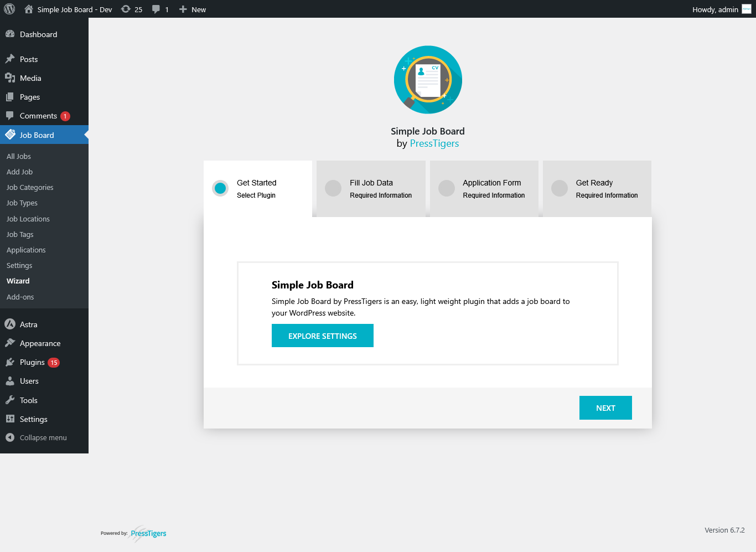756x552 pixels.
Task: Open the New content dropdown
Action: [x=193, y=9]
